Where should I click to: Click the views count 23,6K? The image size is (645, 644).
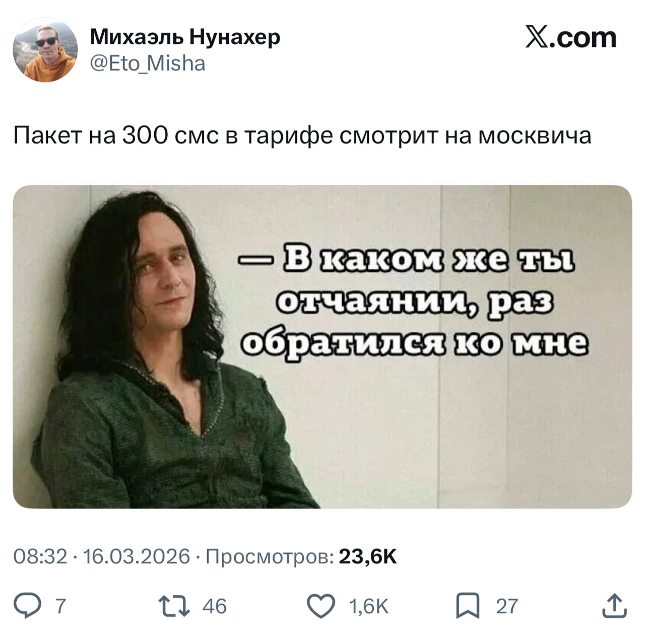[368, 557]
